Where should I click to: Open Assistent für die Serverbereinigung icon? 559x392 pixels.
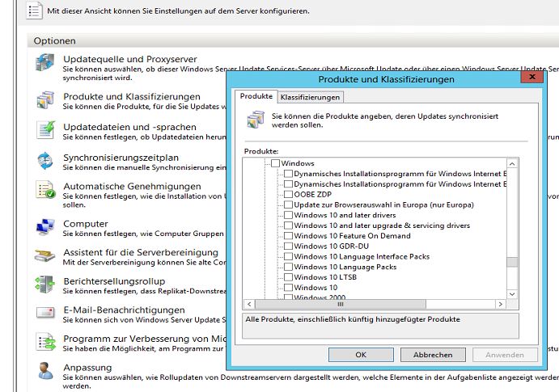tap(45, 256)
